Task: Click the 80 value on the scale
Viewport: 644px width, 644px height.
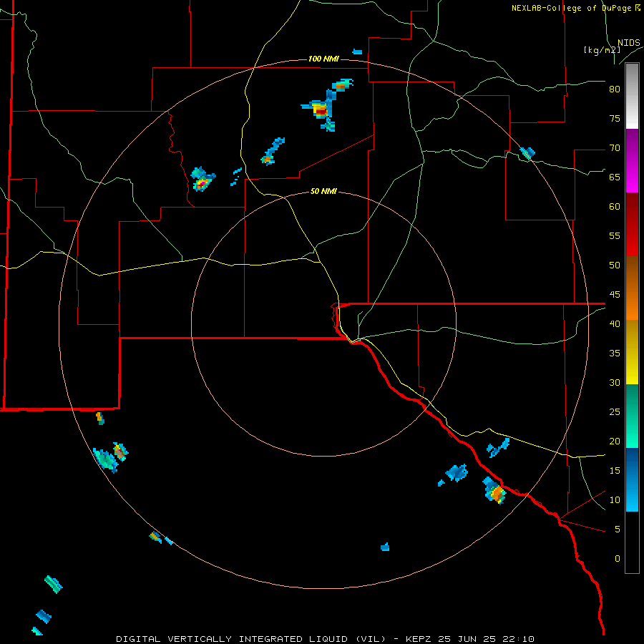Action: click(615, 89)
